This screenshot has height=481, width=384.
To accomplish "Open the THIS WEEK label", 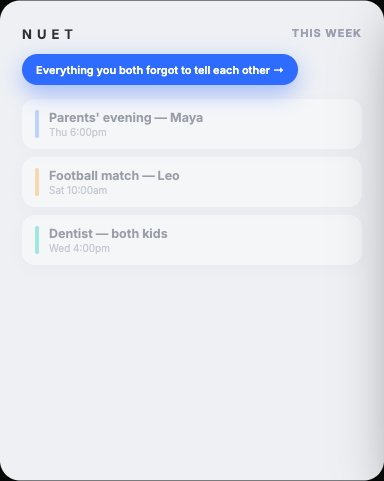I will click(x=326, y=33).
